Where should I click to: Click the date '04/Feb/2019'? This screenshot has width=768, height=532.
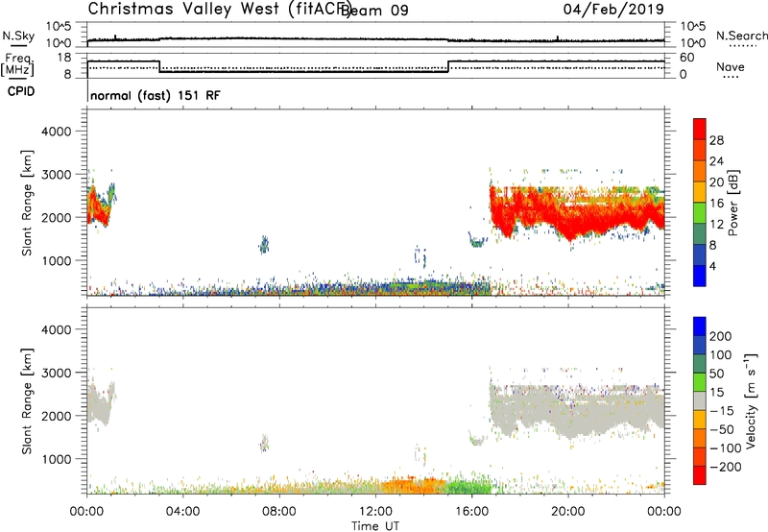613,10
